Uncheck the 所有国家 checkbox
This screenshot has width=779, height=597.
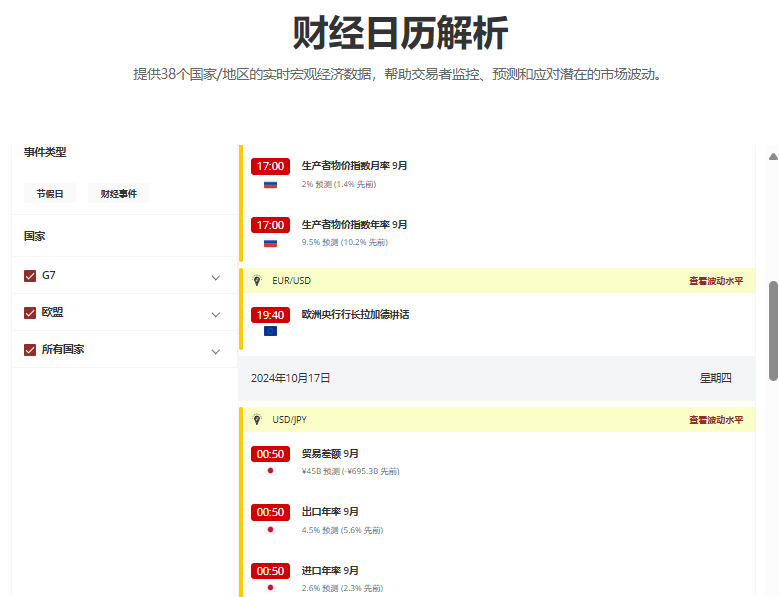pyautogui.click(x=30, y=350)
